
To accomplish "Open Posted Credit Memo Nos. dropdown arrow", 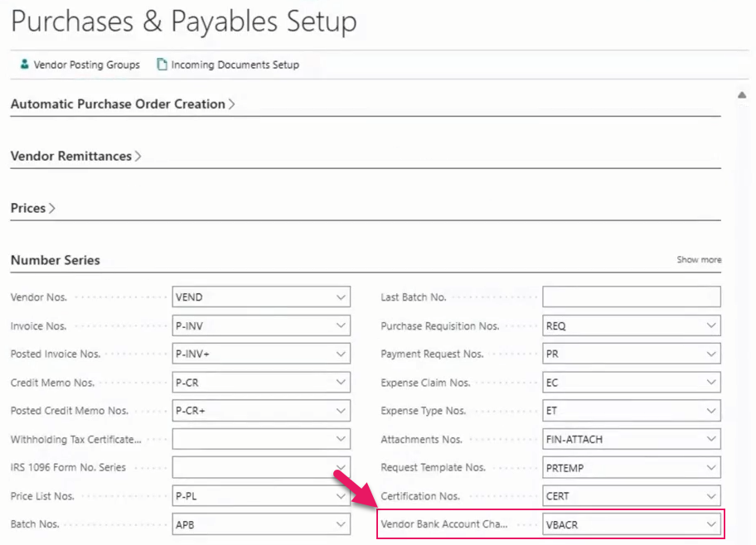I will point(341,411).
